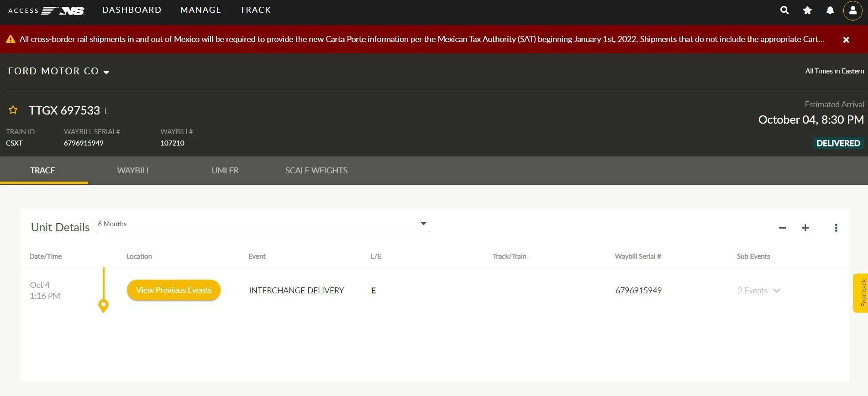Screen dimensions: 868x396
Task: Open the user profile icon
Action: (x=852, y=10)
